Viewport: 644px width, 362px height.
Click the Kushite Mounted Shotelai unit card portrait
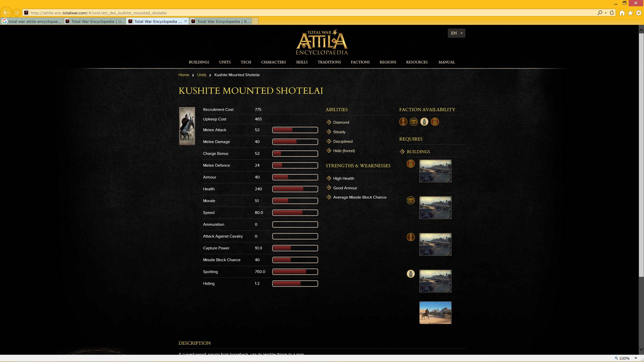tap(187, 126)
